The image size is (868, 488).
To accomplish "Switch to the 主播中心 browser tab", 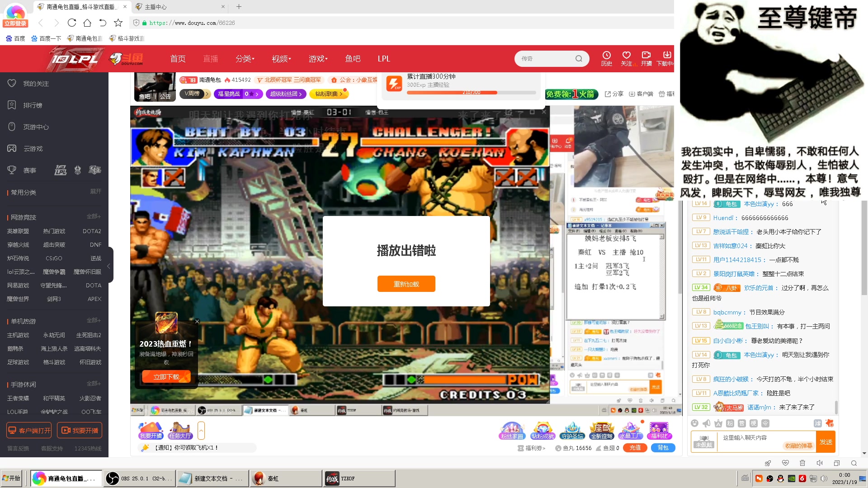I will pyautogui.click(x=180, y=7).
